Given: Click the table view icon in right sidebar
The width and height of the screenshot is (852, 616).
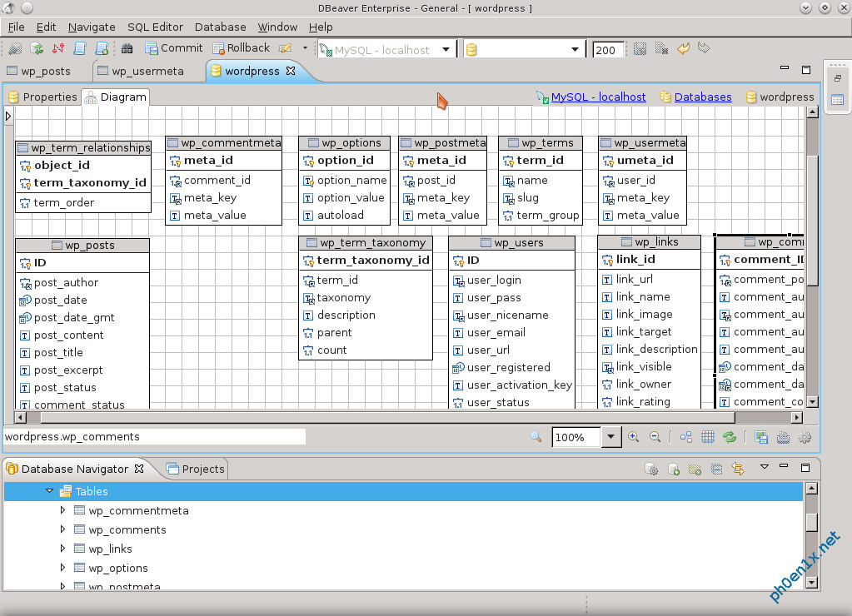Looking at the screenshot, I should pyautogui.click(x=837, y=100).
